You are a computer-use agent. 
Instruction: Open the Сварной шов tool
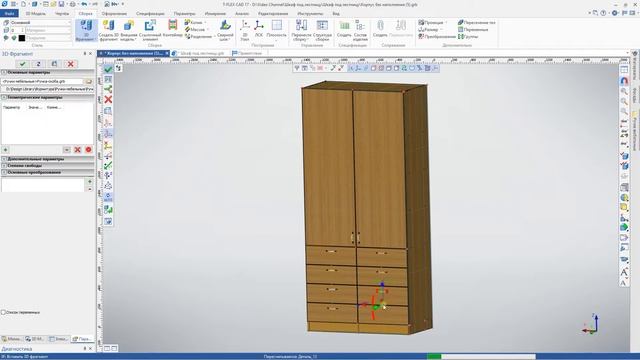[x=225, y=30]
